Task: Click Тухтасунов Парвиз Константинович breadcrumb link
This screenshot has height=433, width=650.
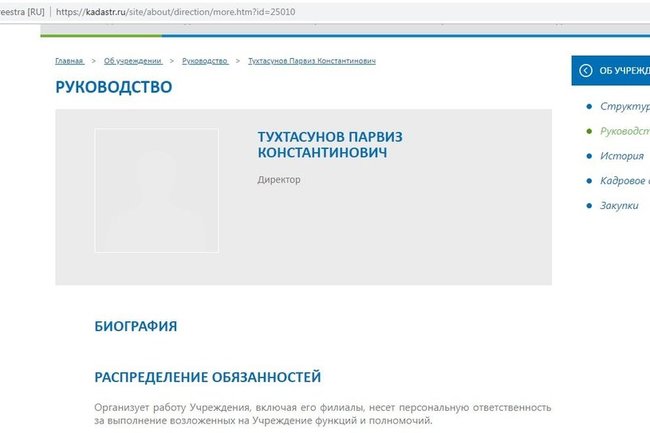Action: coord(311,61)
